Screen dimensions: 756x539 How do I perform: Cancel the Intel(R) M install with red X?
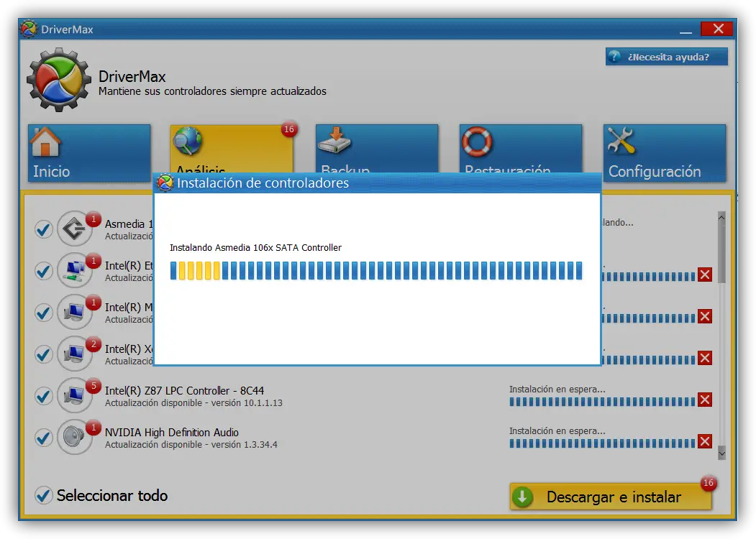tap(705, 316)
